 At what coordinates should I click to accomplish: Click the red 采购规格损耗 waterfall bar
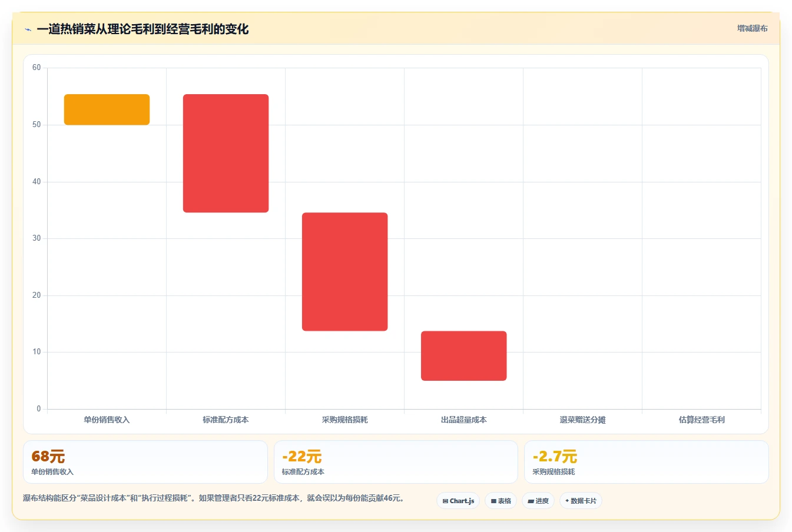[344, 271]
